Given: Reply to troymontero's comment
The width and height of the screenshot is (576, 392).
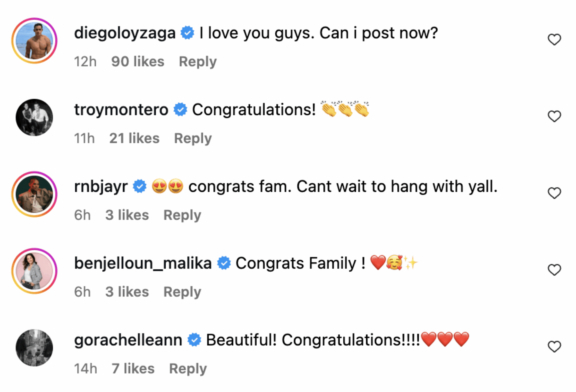Looking at the screenshot, I should [x=193, y=138].
